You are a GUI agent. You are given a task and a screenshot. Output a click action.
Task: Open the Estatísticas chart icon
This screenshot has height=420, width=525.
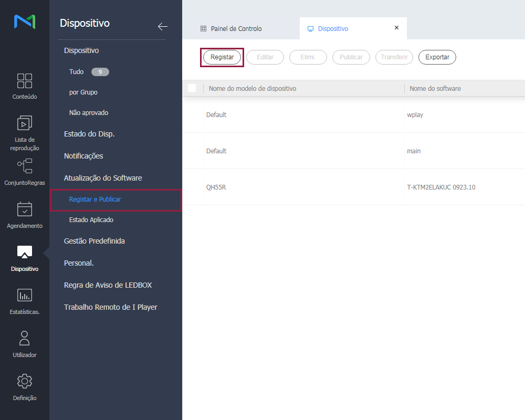(25, 296)
